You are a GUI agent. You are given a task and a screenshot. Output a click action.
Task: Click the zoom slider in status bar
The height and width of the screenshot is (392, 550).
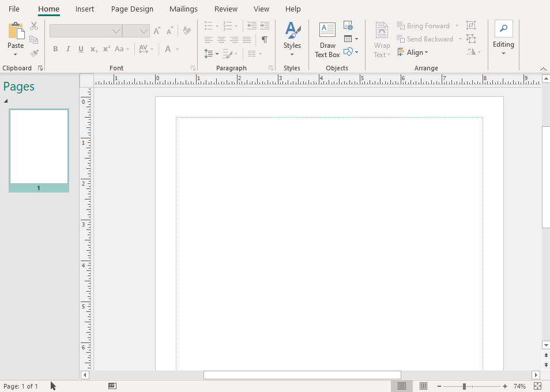pos(465,386)
